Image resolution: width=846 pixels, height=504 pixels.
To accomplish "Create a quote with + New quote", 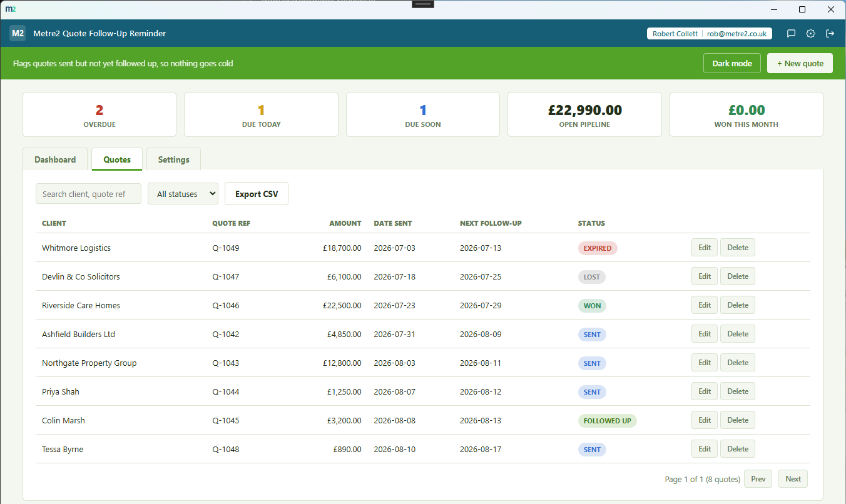I will point(800,63).
